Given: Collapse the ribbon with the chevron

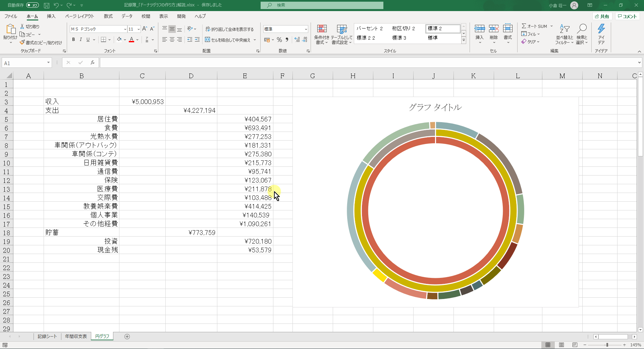Looking at the screenshot, I should 639,51.
